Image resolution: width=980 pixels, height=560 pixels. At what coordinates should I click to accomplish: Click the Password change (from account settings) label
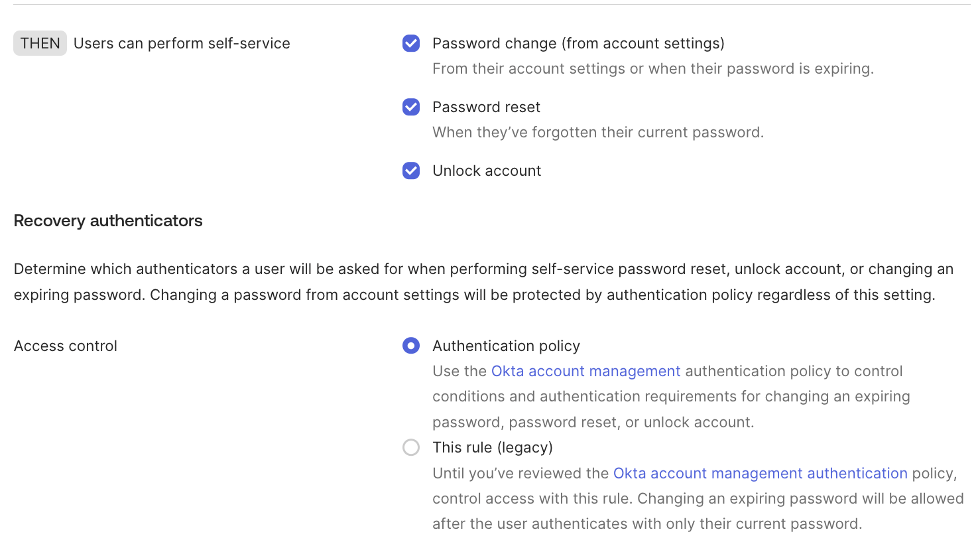tap(578, 43)
